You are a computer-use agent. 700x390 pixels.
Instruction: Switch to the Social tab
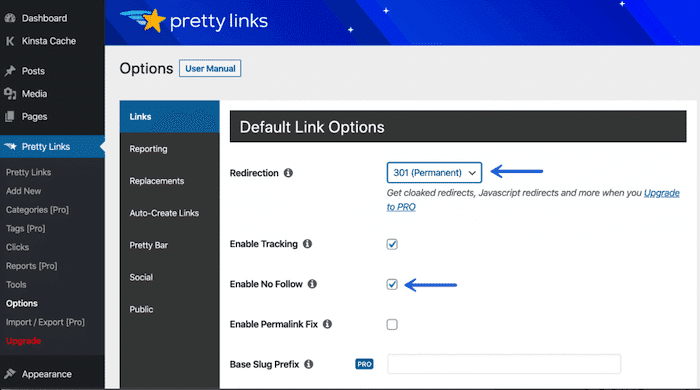[169, 277]
